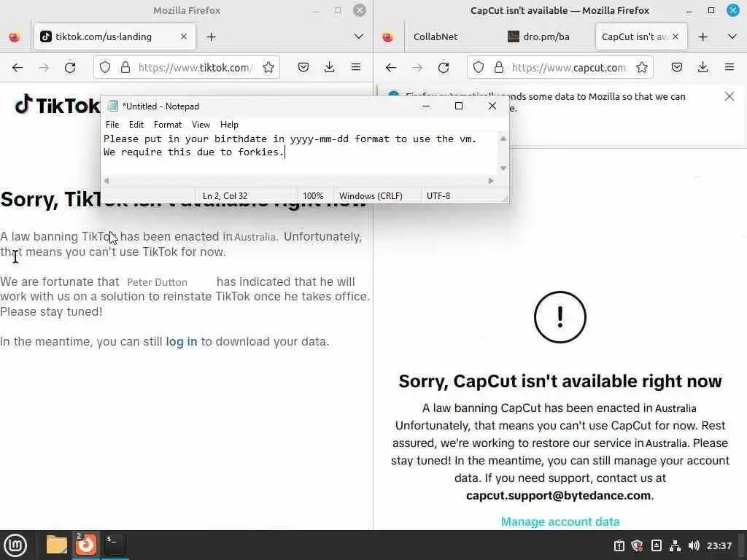The image size is (747, 560).
Task: Click the forward arrow in the TikTok window
Action: tap(44, 68)
